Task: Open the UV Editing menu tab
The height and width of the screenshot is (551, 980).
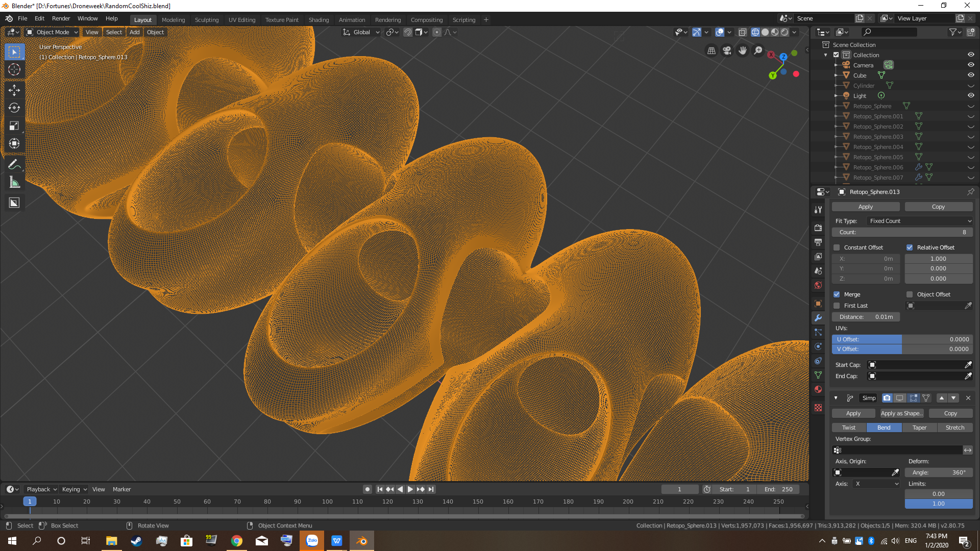Action: click(x=241, y=19)
